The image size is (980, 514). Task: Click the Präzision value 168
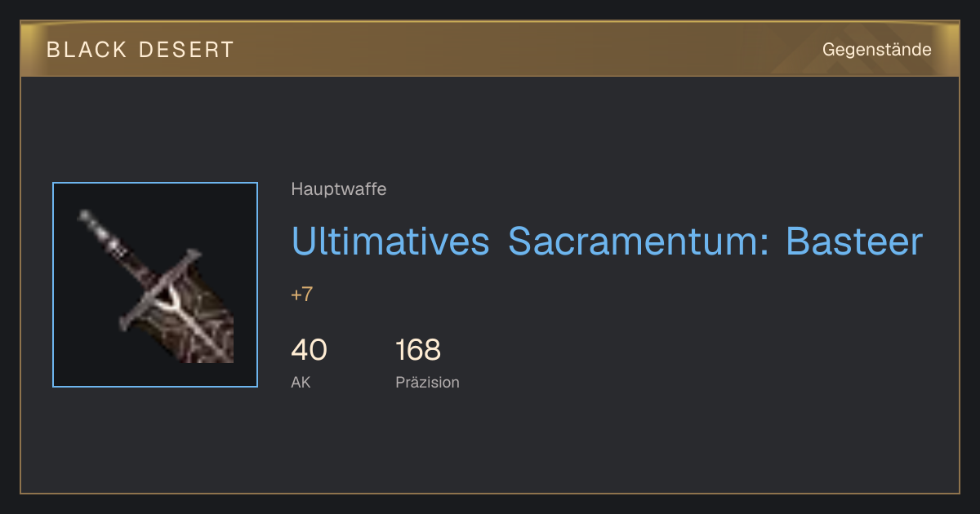418,350
